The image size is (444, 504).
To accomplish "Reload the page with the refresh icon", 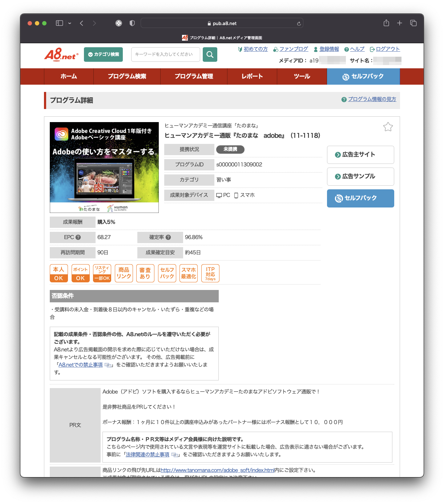I will [299, 24].
